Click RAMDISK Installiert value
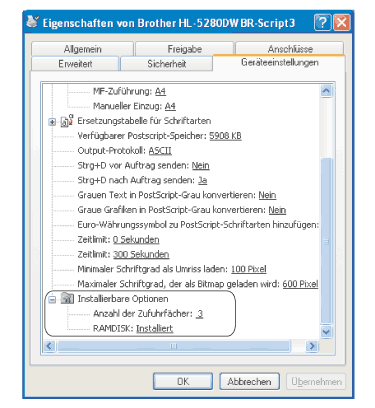The width and height of the screenshot is (375, 408). 155,328
